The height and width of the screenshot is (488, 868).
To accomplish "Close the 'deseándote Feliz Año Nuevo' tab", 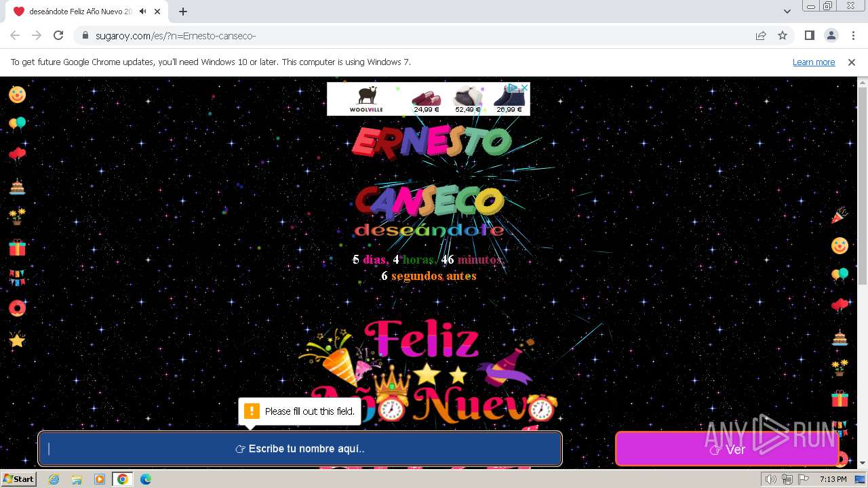I will click(x=157, y=12).
